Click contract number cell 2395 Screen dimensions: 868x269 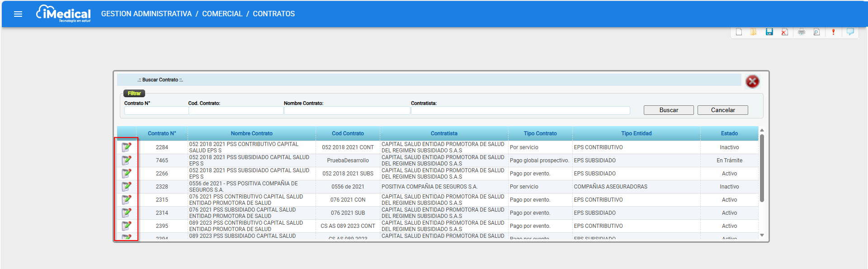click(162, 226)
